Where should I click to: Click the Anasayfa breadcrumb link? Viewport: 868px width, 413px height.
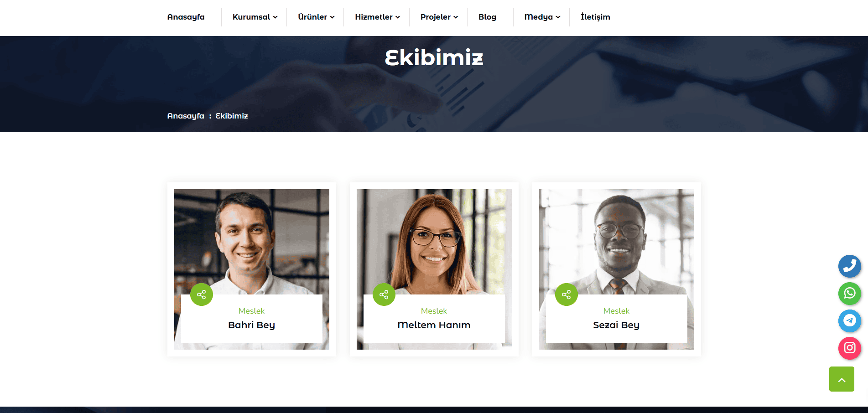[x=186, y=116]
